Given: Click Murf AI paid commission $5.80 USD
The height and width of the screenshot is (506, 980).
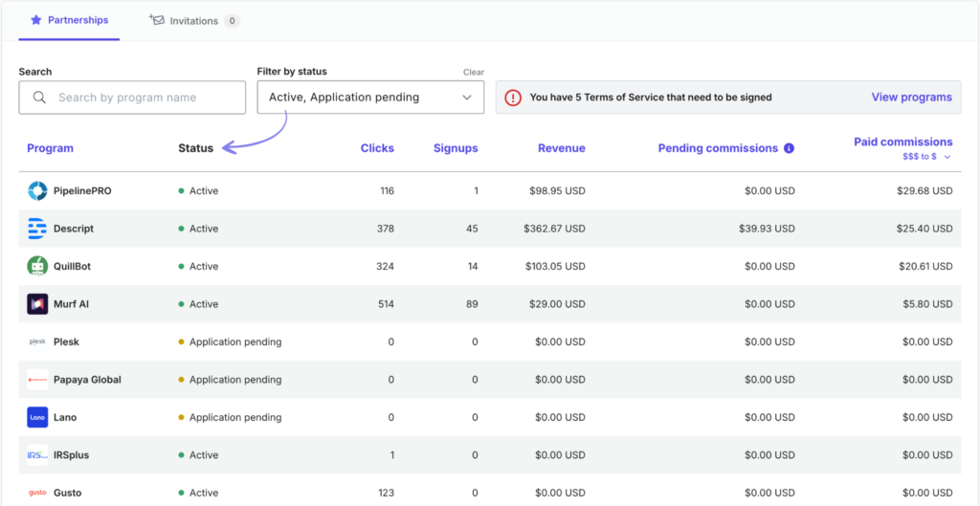Looking at the screenshot, I should pyautogui.click(x=927, y=304).
